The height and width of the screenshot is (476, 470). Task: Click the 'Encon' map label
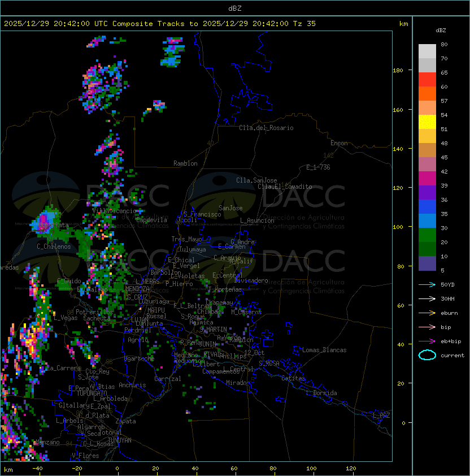pos(339,143)
